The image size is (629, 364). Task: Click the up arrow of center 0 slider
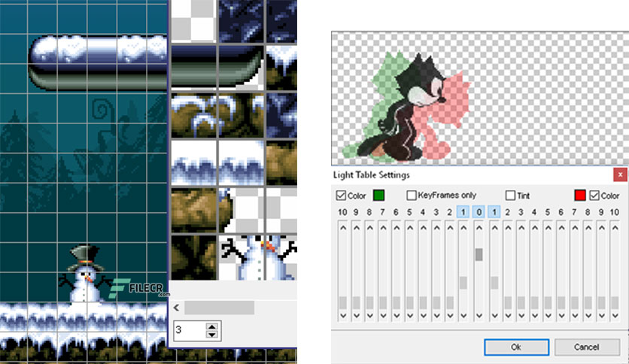click(x=479, y=228)
